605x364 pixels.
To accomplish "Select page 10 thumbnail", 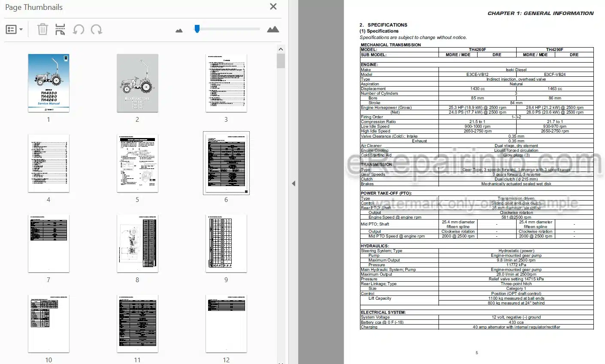I will click(x=48, y=323).
